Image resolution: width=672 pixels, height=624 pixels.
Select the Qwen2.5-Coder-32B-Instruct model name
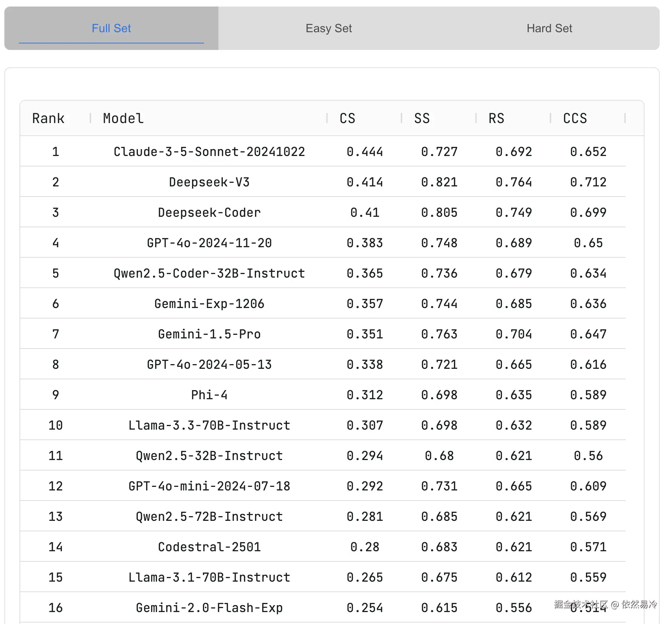[x=209, y=273]
